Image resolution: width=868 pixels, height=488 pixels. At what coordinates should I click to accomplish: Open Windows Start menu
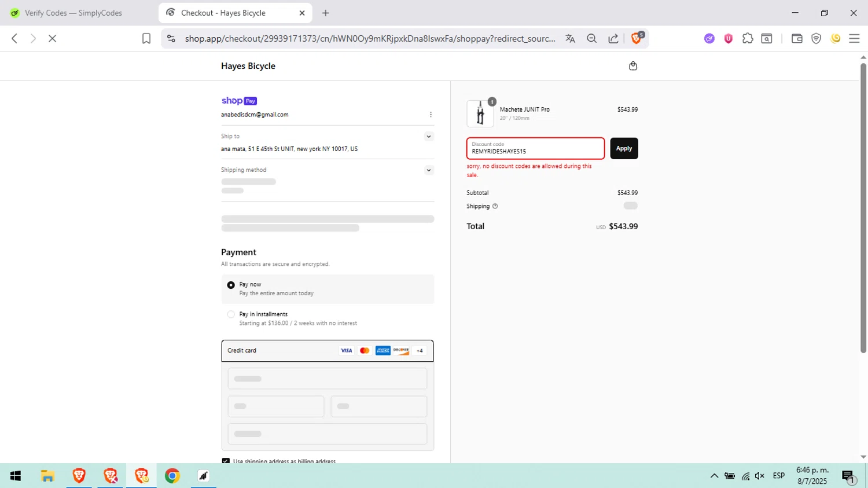pyautogui.click(x=16, y=476)
